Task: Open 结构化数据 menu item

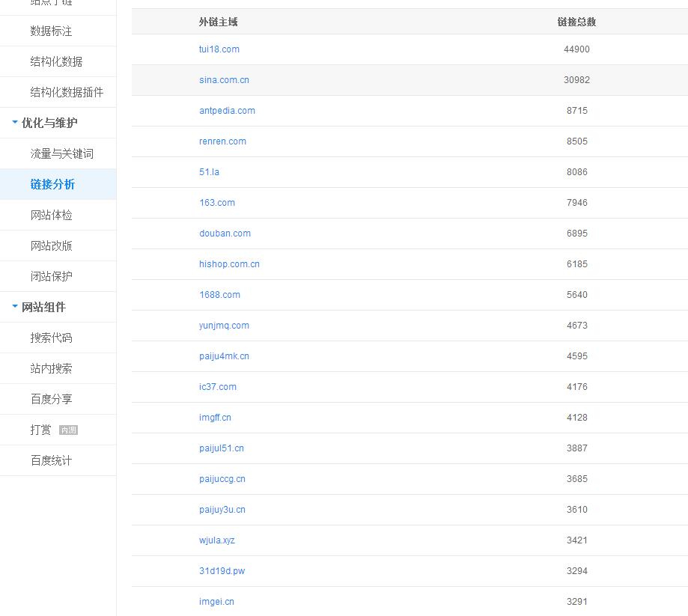Action: [56, 62]
